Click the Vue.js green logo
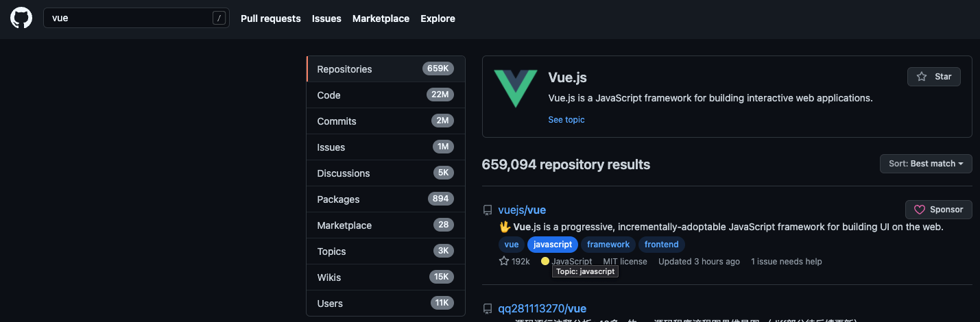 pos(516,88)
